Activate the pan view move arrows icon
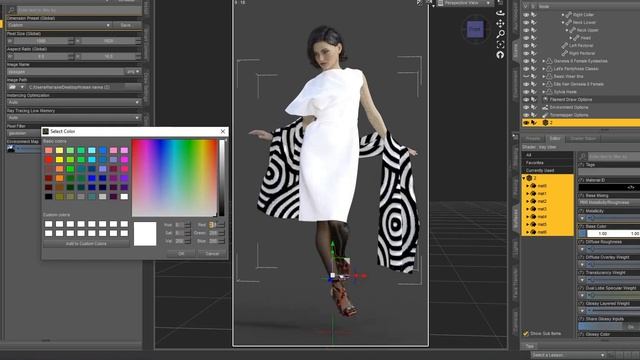640x360 pixels. pos(500,24)
